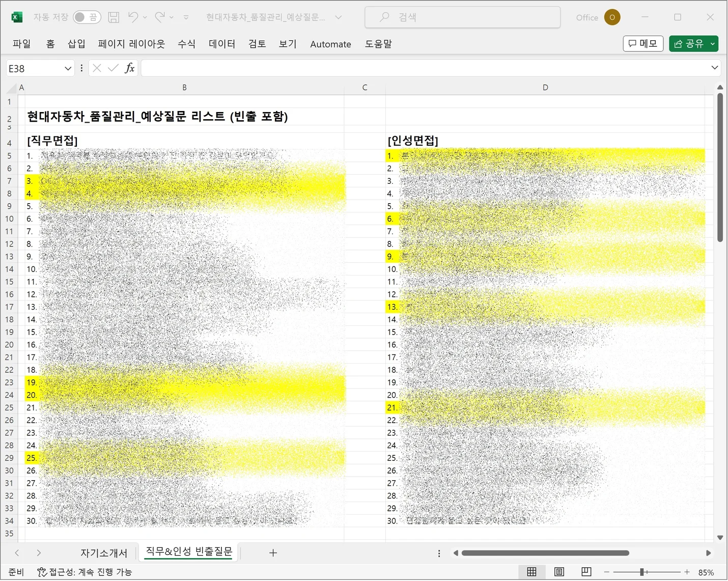Screen dimensions: 728x581
Task: Open the file name dropdown chevron in the title bar
Action: [x=338, y=17]
